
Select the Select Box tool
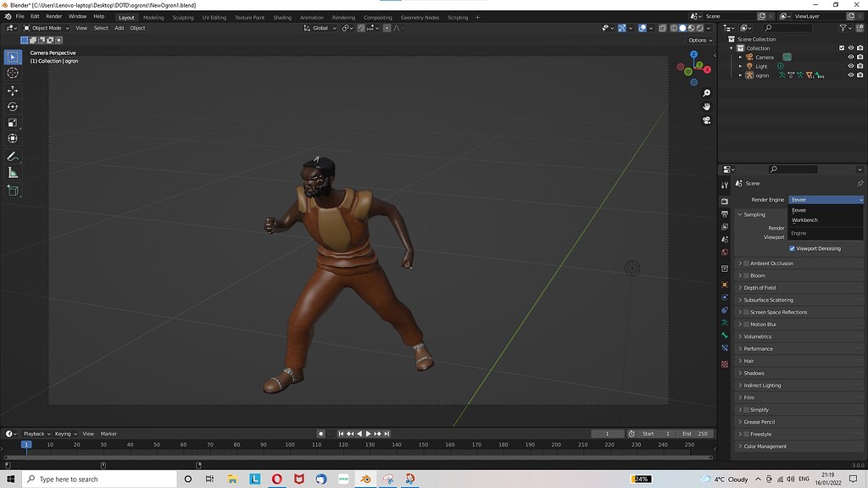(x=13, y=57)
